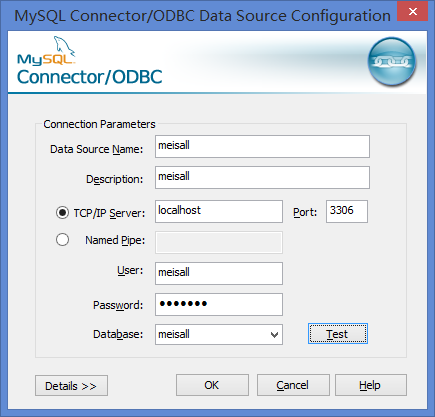The height and width of the screenshot is (417, 435).
Task: Click the Database label
Action: click(x=118, y=334)
